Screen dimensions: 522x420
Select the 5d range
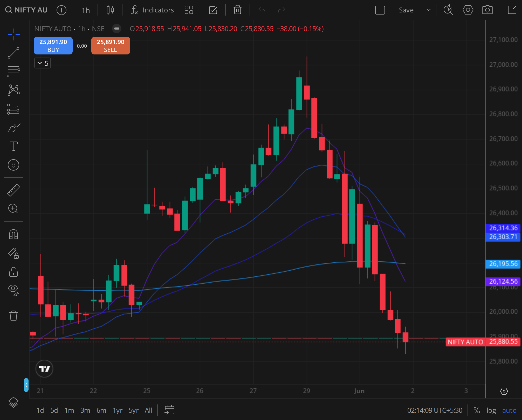(54, 410)
